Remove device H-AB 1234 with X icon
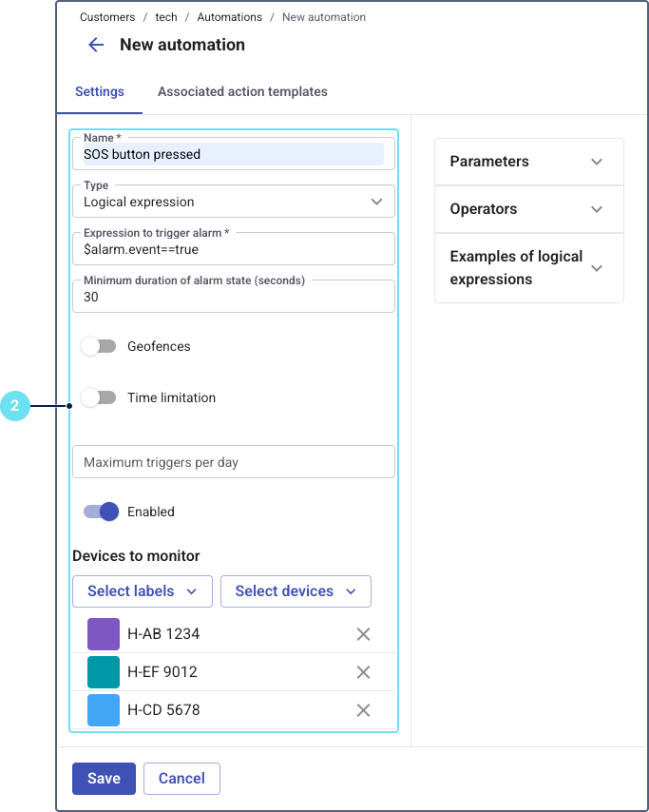Viewport: 649px width, 812px height. 363,634
